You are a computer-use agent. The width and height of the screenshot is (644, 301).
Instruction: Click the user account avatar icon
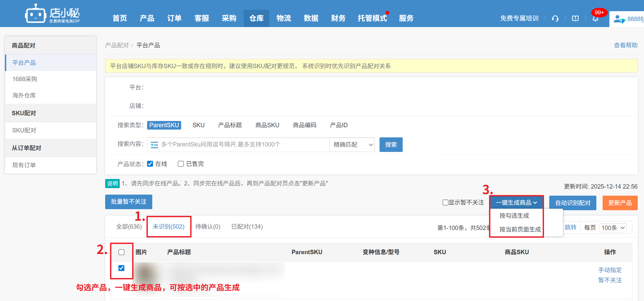click(618, 19)
